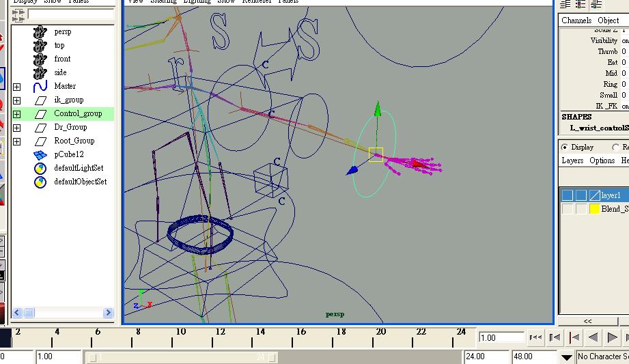The image size is (629, 364).
Task: Click the outliner filter arrows icon
Action: 18,16
